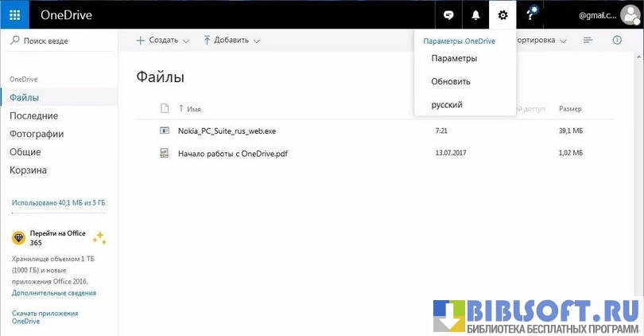The image size is (644, 336).
Task: Select русский language menu entry
Action: coord(447,104)
